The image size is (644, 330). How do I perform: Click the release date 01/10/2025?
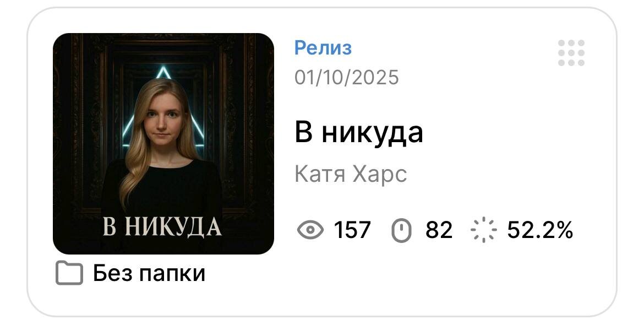pyautogui.click(x=347, y=77)
